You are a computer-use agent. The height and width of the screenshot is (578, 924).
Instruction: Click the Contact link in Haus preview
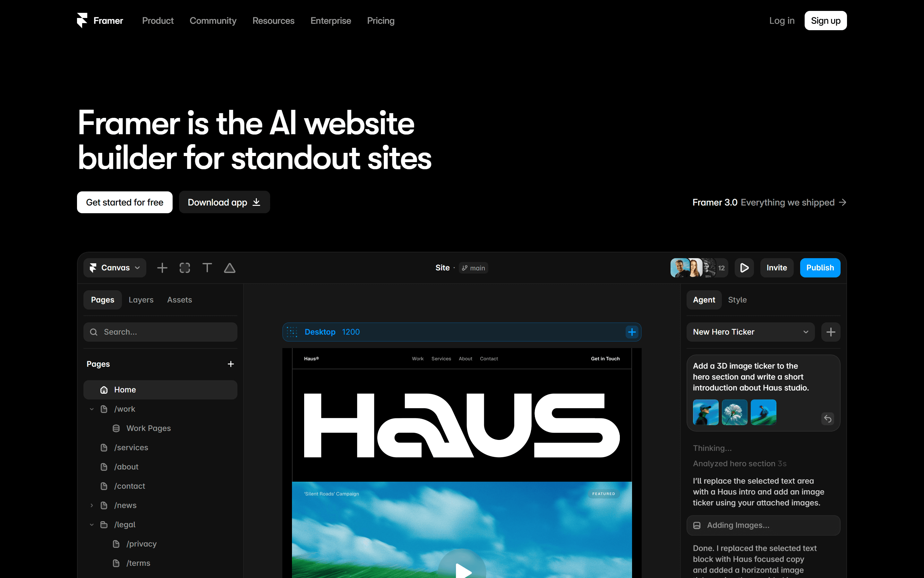[x=489, y=359]
